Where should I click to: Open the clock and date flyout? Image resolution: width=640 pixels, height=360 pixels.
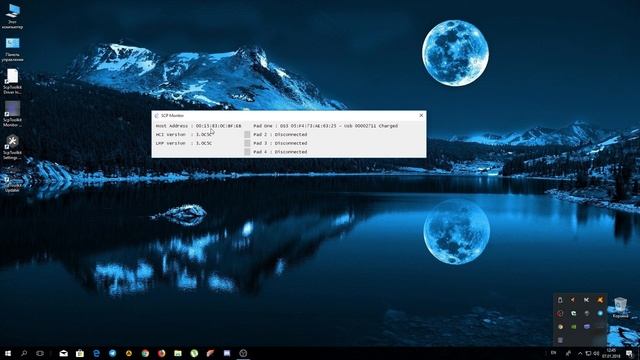611,353
